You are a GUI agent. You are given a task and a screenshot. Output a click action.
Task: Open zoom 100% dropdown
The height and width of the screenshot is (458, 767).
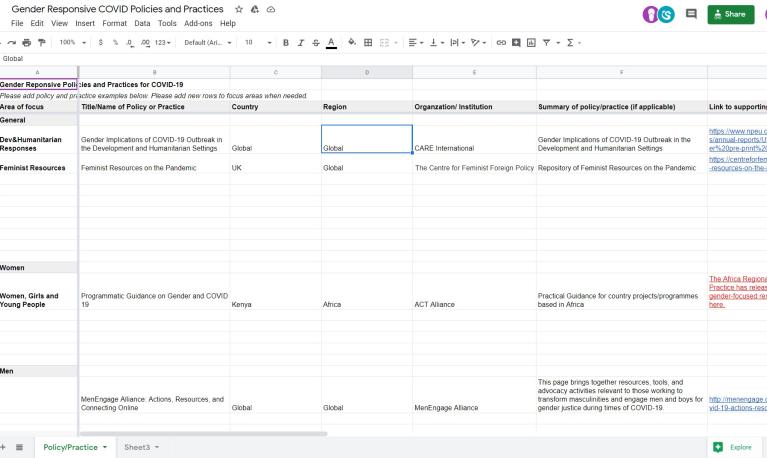[x=72, y=43]
